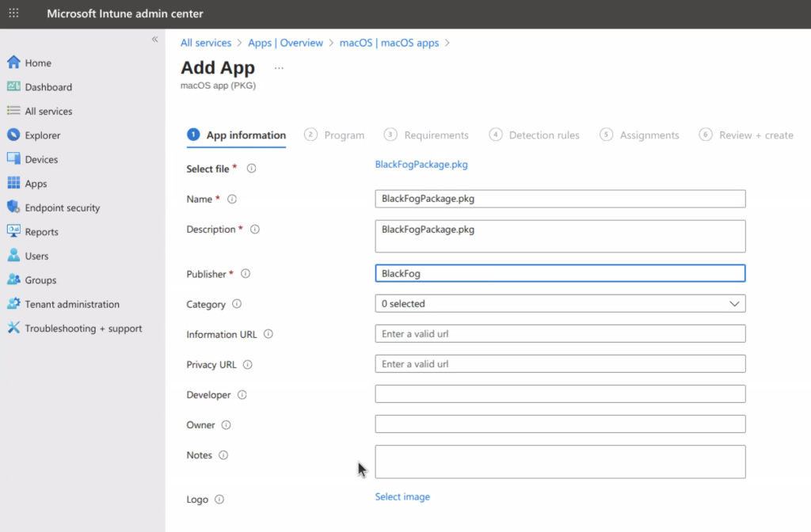Click the Select image link
811x532 pixels.
pyautogui.click(x=402, y=497)
